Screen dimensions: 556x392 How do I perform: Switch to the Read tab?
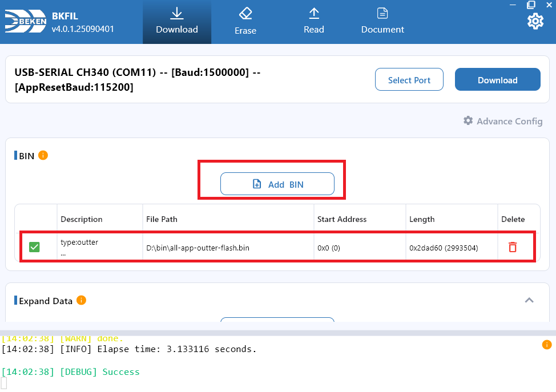coord(313,22)
